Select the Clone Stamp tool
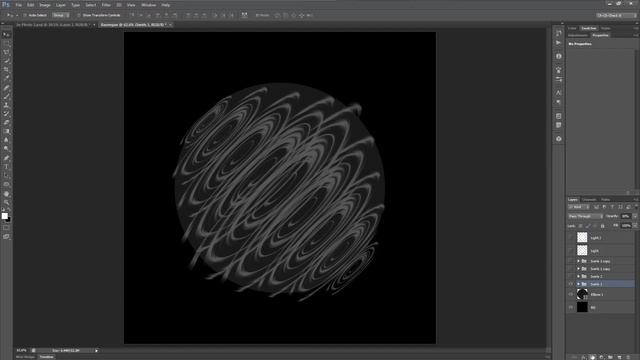This screenshot has height=360, width=640. 6,105
